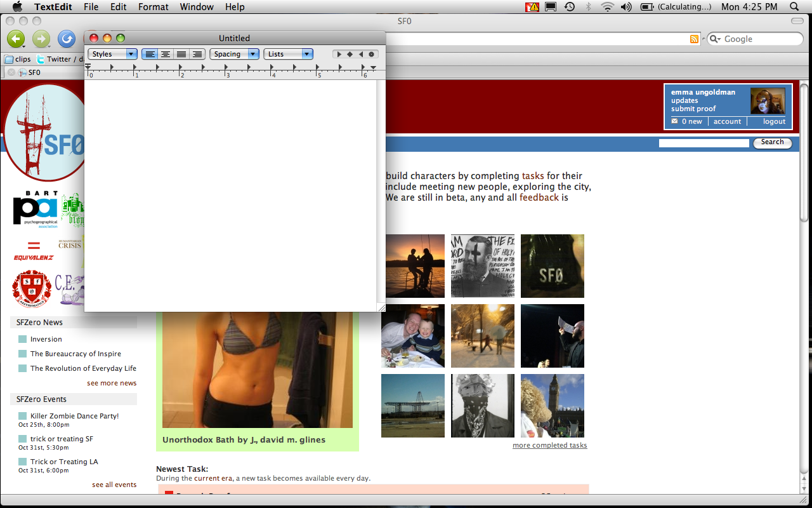Toggle justify text alignment
This screenshot has height=508, width=812.
tap(181, 55)
